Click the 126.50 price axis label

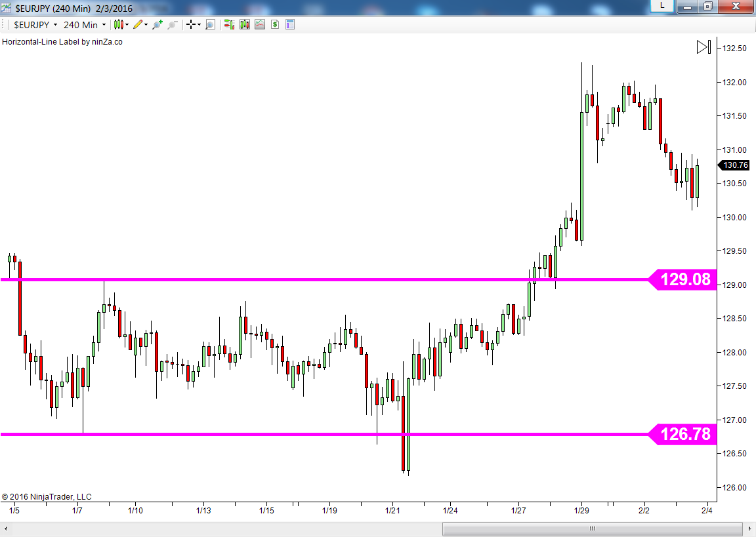[x=734, y=453]
